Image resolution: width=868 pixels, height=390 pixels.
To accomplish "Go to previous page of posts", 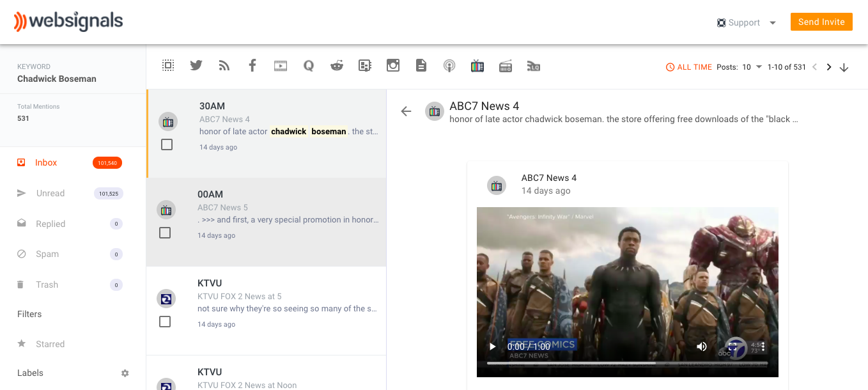I will [x=814, y=67].
